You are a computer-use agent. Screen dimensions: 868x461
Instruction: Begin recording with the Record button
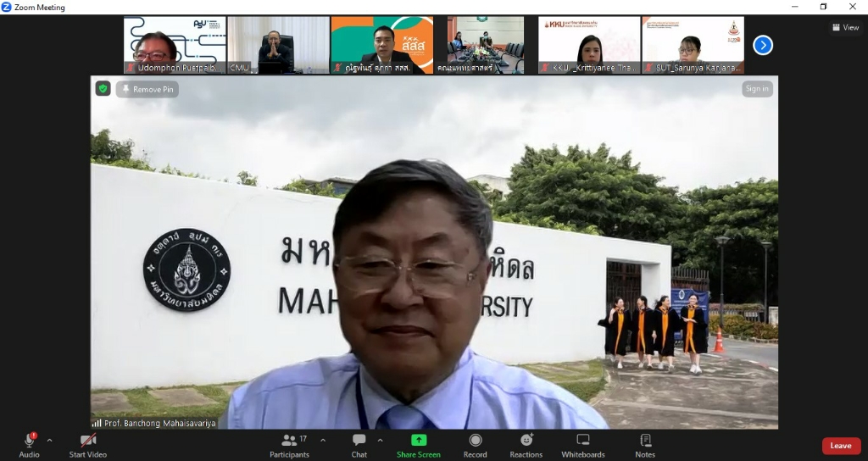click(x=475, y=445)
